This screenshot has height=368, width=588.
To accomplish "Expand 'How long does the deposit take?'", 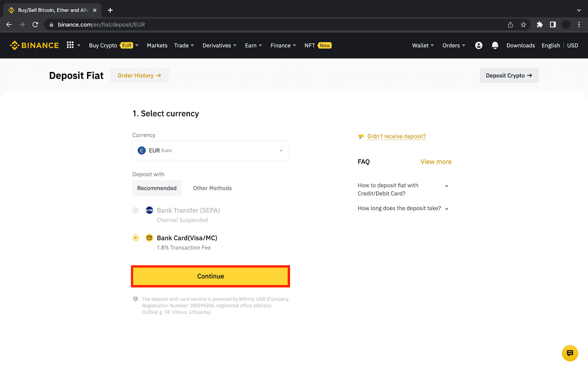I will click(x=403, y=208).
